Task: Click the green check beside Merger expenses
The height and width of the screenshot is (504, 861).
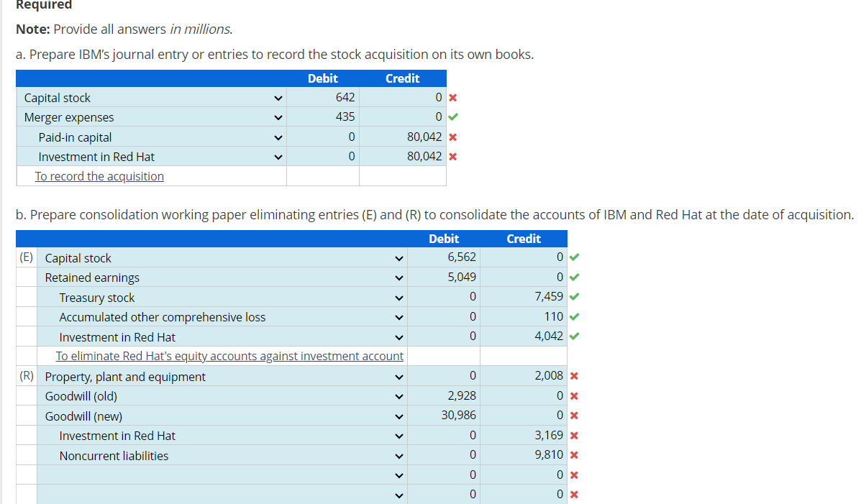Action: 453,117
